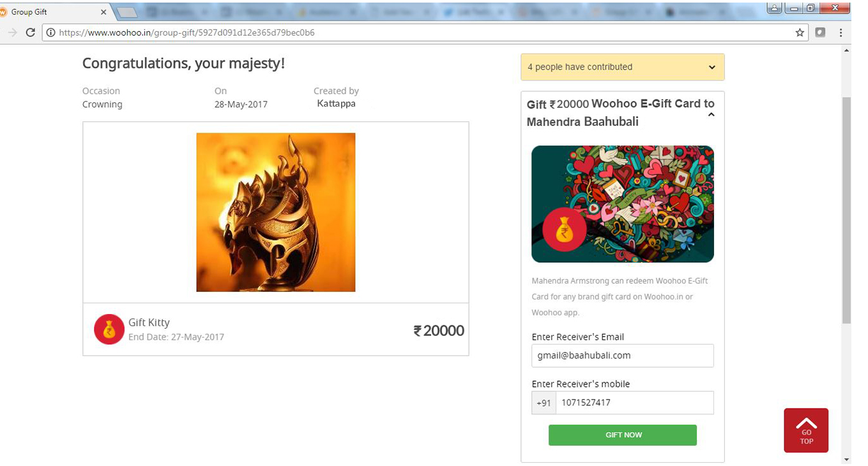Click the GO TOP button
This screenshot has height=466, width=868.
[x=806, y=430]
